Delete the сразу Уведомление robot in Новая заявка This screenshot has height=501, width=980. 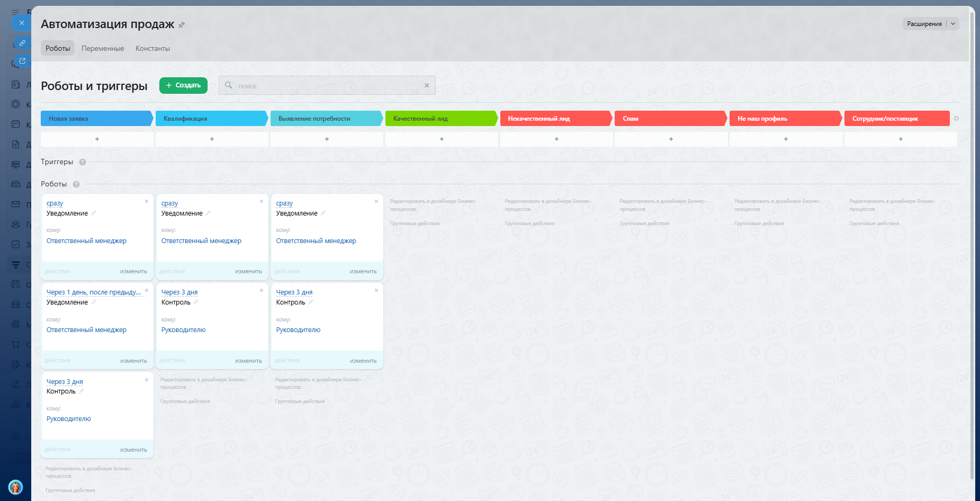click(147, 201)
